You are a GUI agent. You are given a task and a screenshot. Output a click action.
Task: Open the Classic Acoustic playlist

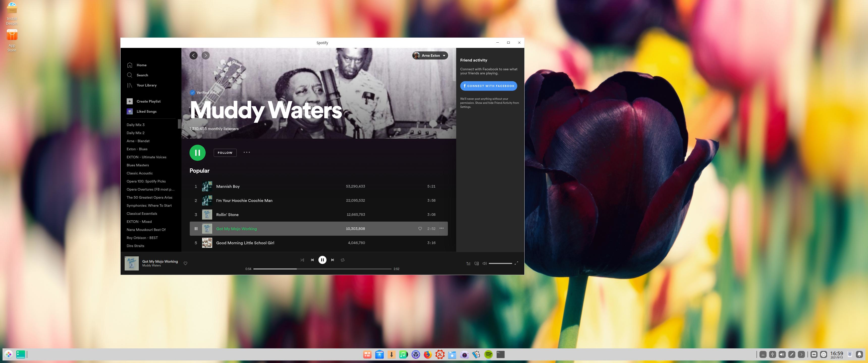pyautogui.click(x=140, y=173)
